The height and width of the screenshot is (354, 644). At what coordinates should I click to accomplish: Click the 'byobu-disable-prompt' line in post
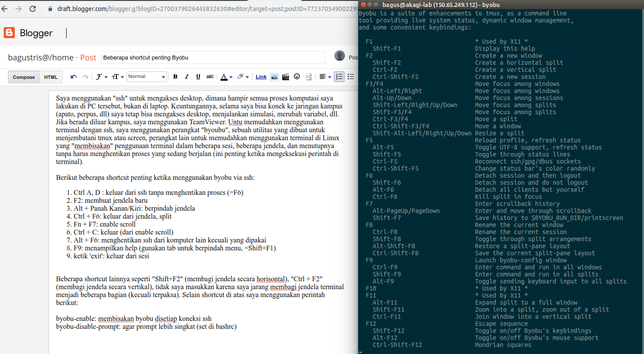click(x=146, y=327)
